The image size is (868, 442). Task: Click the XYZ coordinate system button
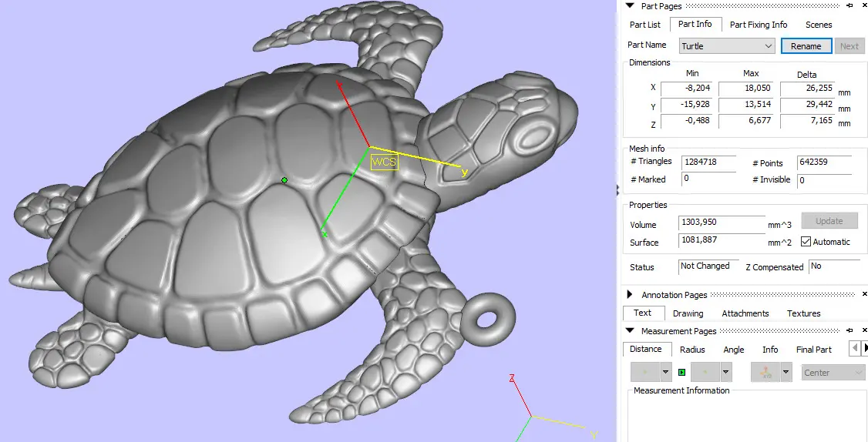click(x=765, y=372)
